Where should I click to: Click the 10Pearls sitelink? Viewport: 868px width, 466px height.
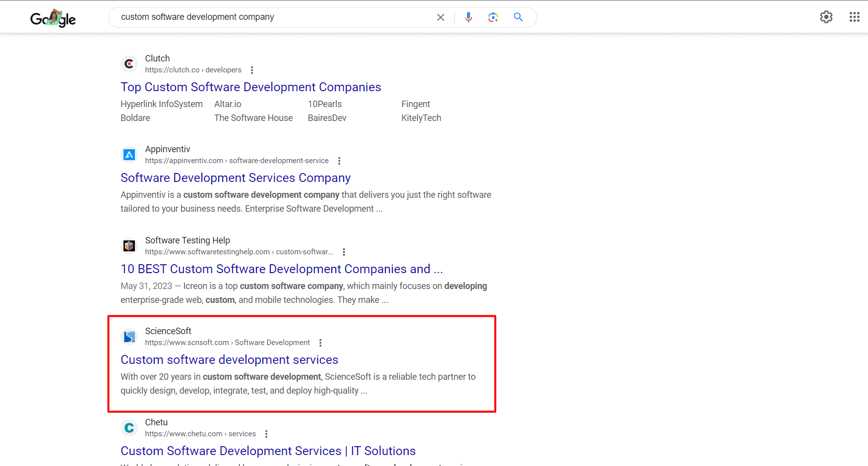[325, 104]
